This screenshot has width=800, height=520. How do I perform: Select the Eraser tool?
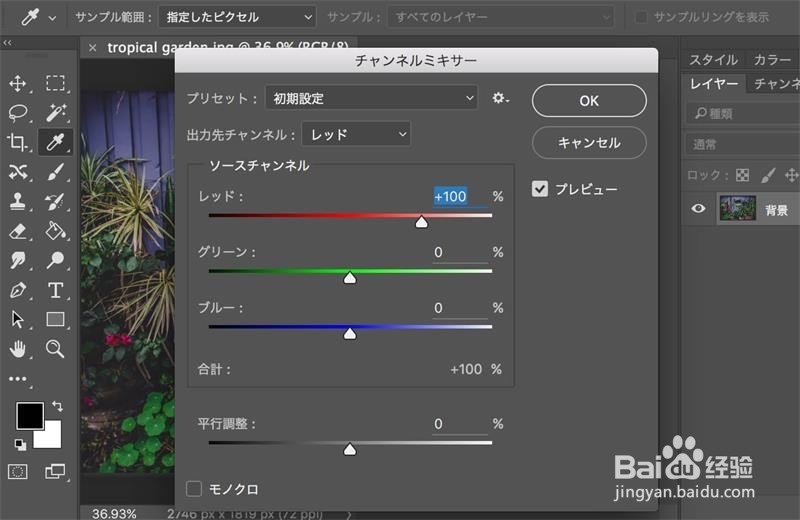tap(18, 231)
